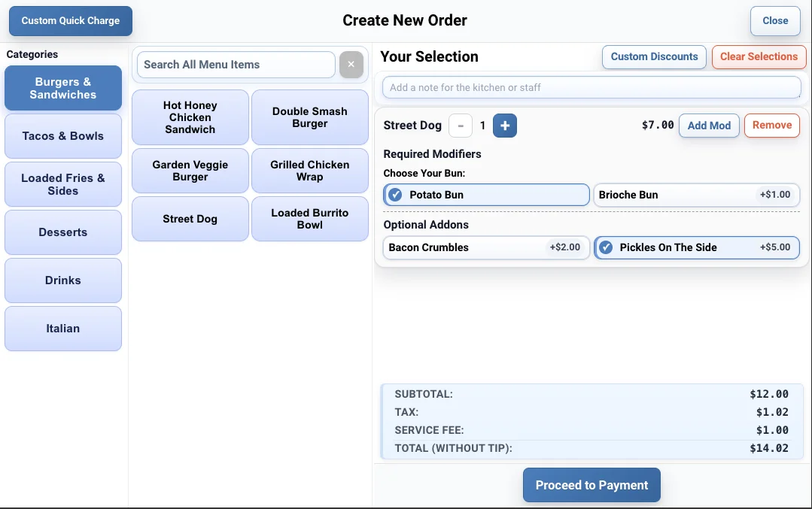Clear the menu search with the X icon

[351, 65]
